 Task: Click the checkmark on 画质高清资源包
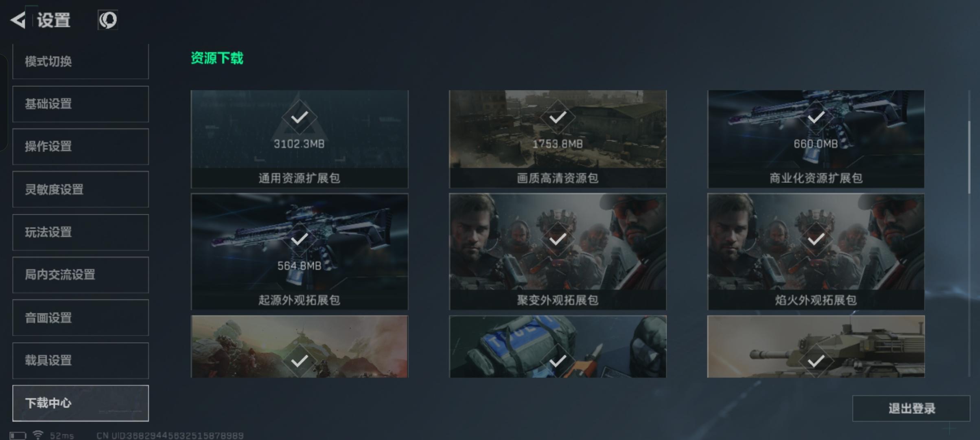point(558,117)
